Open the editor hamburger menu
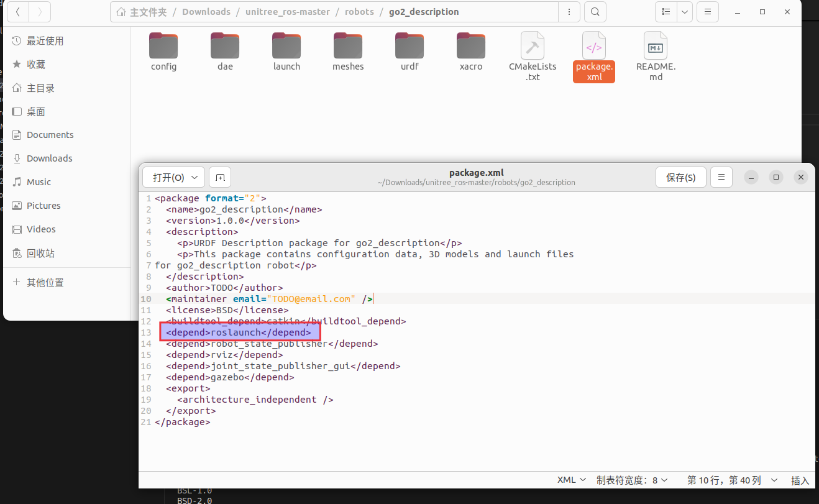This screenshot has height=504, width=819. coord(721,177)
